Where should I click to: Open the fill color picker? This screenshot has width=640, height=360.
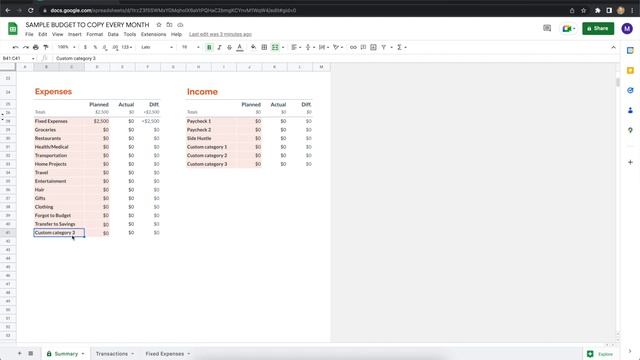click(253, 47)
